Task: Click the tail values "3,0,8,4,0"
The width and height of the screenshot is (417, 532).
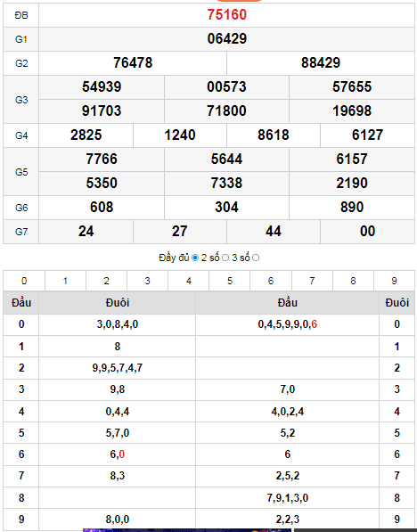Action: [118, 324]
